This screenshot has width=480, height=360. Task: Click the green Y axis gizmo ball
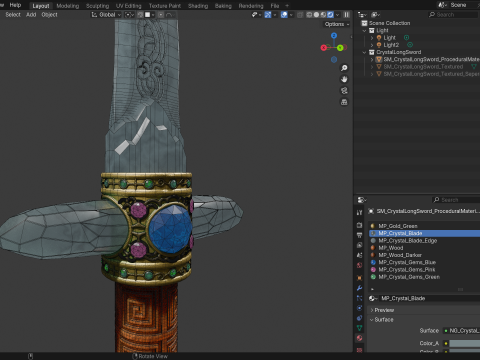(340, 48)
